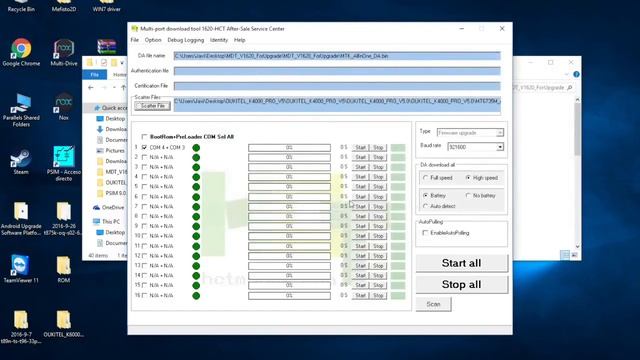Click the Certification File field
Image resolution: width=640 pixels, height=360 pixels.
tap(337, 86)
